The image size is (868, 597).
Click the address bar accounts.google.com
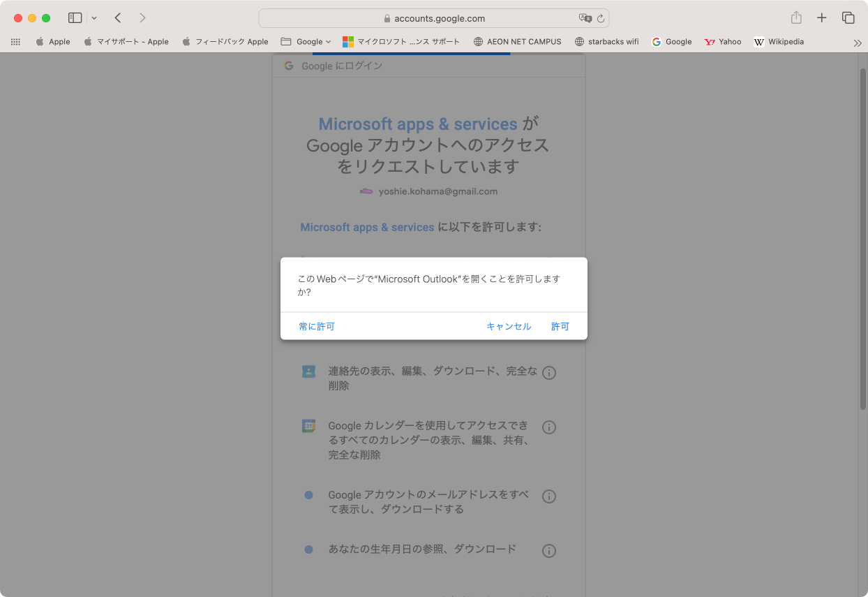434,18
